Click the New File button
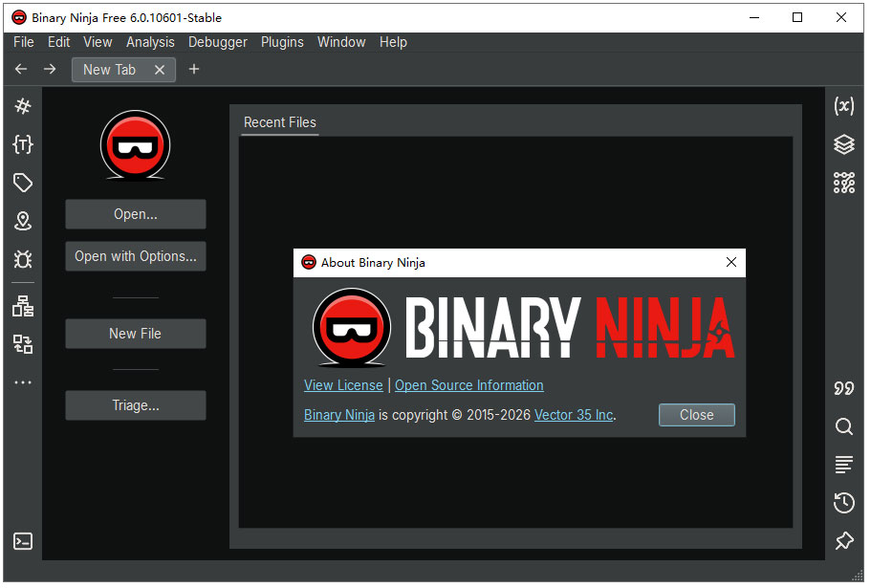This screenshot has height=588, width=871. (x=136, y=334)
